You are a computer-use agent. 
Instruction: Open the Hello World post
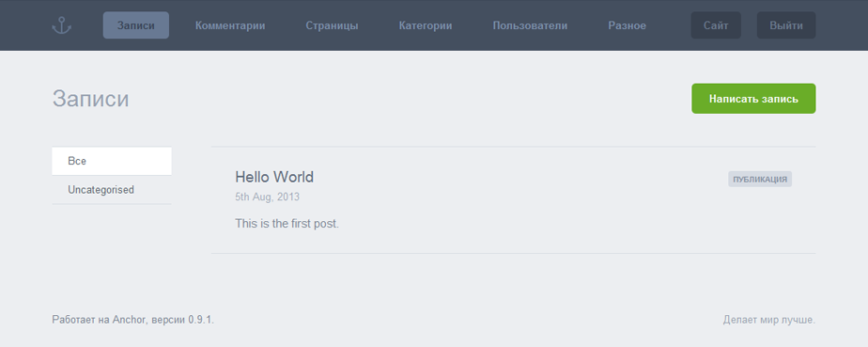(274, 177)
